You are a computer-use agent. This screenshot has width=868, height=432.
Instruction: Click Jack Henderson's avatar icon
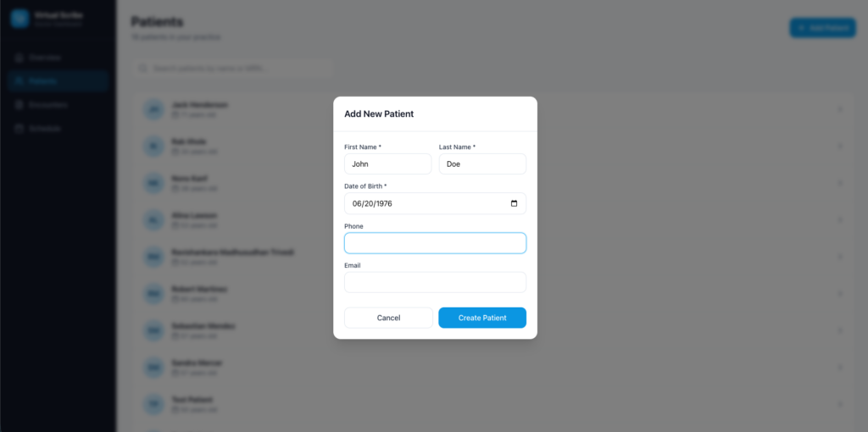pyautogui.click(x=153, y=109)
